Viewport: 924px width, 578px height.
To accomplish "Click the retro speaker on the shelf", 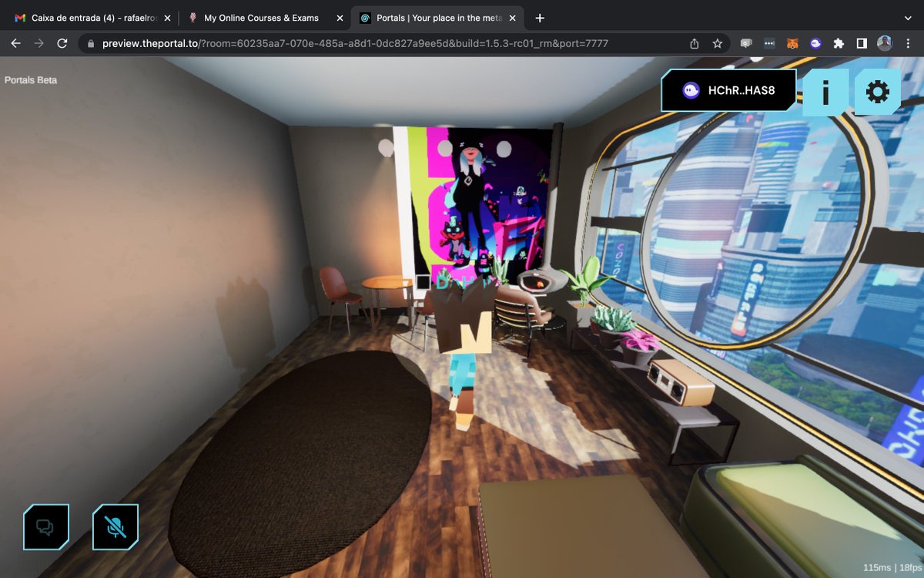I will click(680, 381).
